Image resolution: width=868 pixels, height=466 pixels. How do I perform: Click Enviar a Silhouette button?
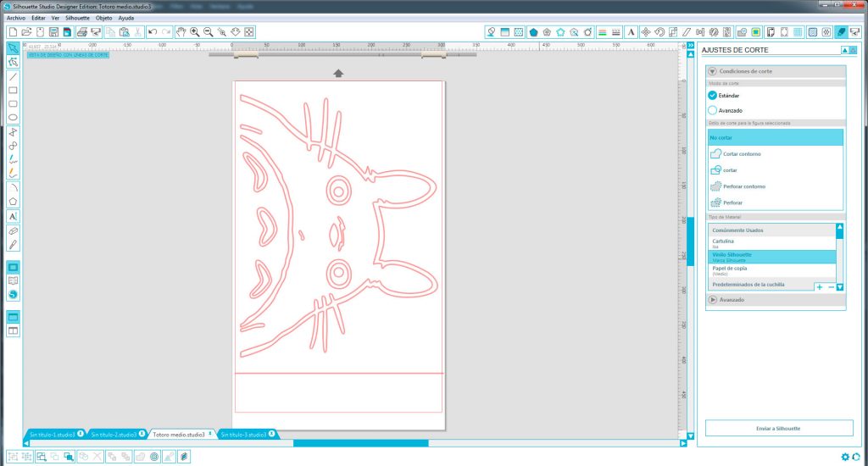coord(778,429)
